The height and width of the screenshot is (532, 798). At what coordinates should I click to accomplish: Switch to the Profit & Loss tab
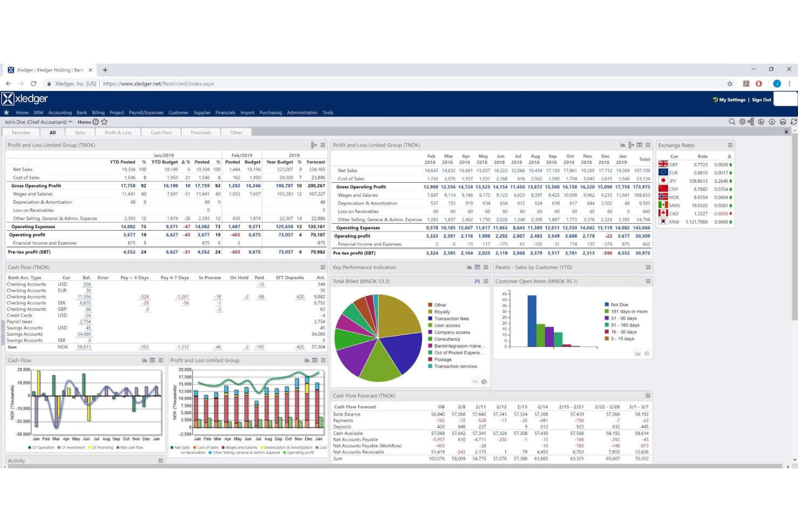coord(118,132)
